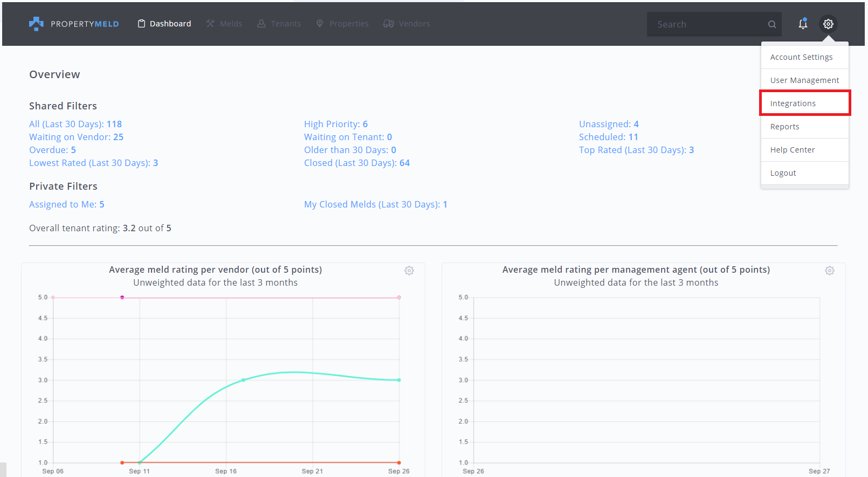Open the Waiting on Vendor filter

76,137
